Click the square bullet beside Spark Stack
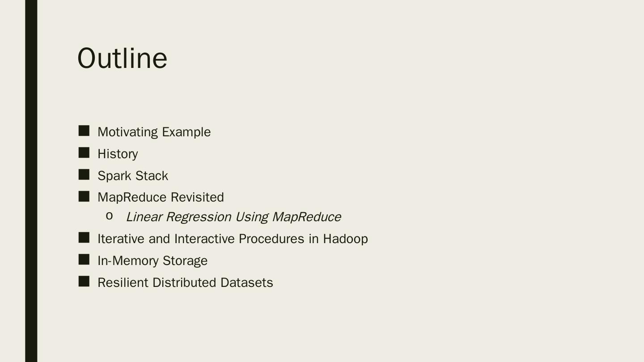644x362 pixels. point(84,175)
